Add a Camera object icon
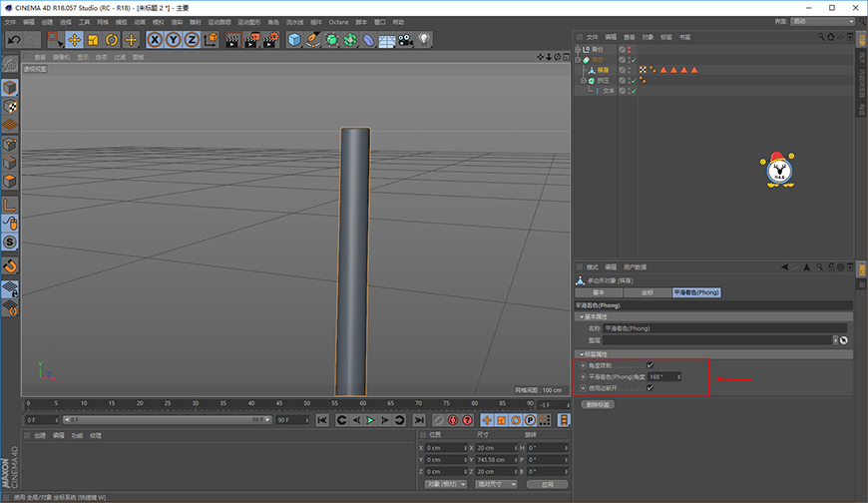Screen dimensions: 868x503 pos(405,39)
